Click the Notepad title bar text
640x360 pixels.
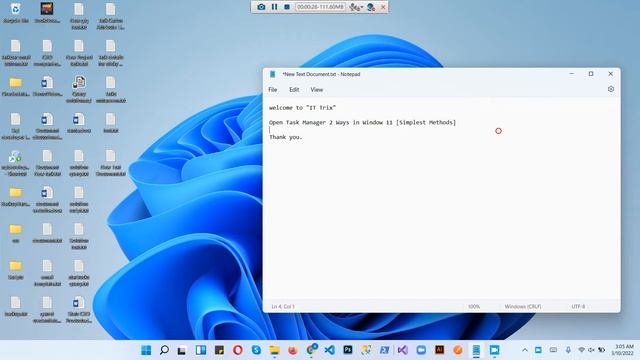click(x=321, y=74)
